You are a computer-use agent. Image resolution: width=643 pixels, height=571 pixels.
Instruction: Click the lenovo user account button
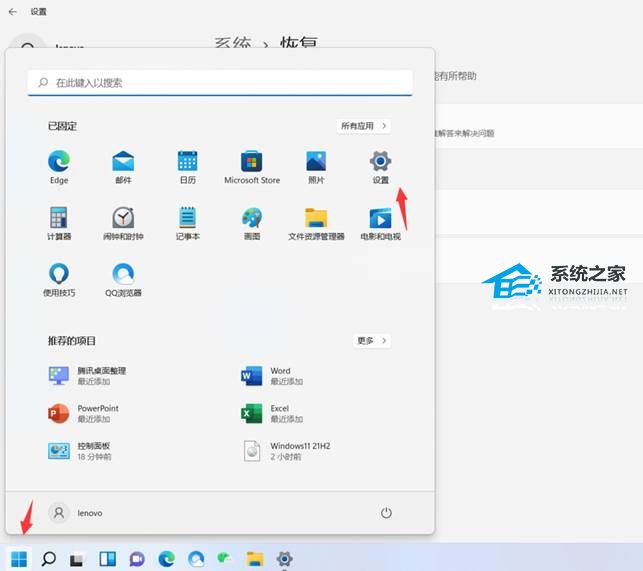click(77, 513)
